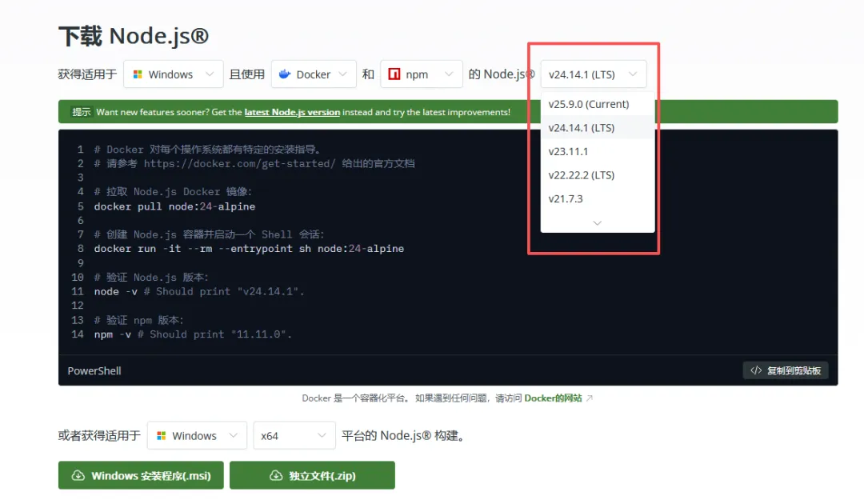Click the Windows logo in top dropdown
Viewport: 864px width, 504px height.
pyautogui.click(x=138, y=74)
